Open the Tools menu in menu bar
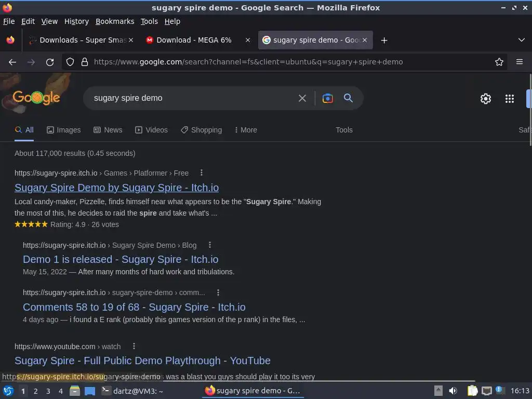Viewport: 532px width, 399px height. (x=149, y=21)
